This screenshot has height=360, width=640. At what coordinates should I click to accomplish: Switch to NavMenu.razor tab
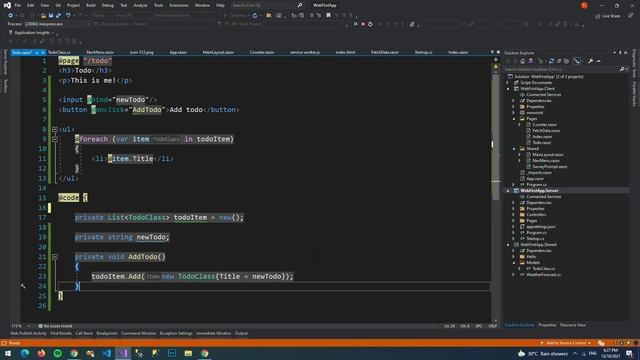pos(100,53)
